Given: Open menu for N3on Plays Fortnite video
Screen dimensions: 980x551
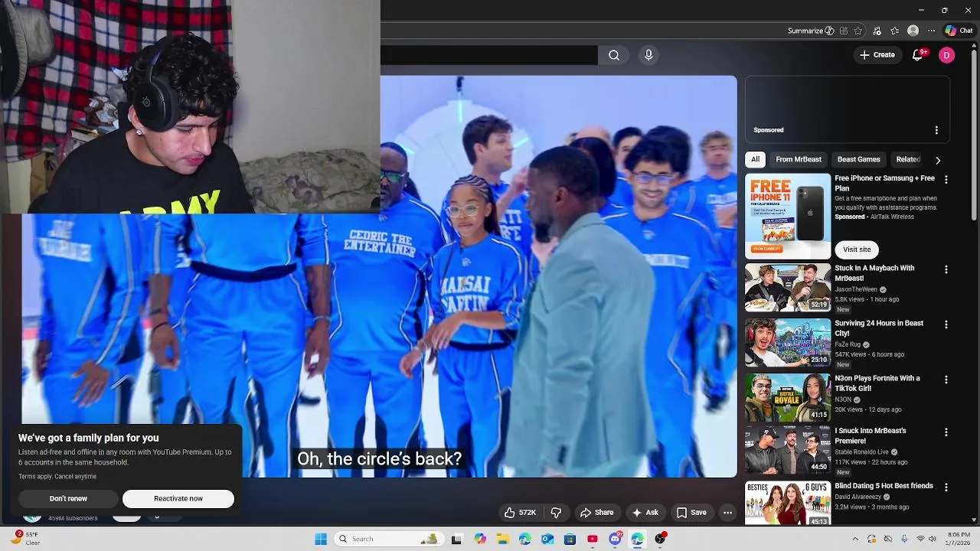Looking at the screenshot, I should [946, 380].
